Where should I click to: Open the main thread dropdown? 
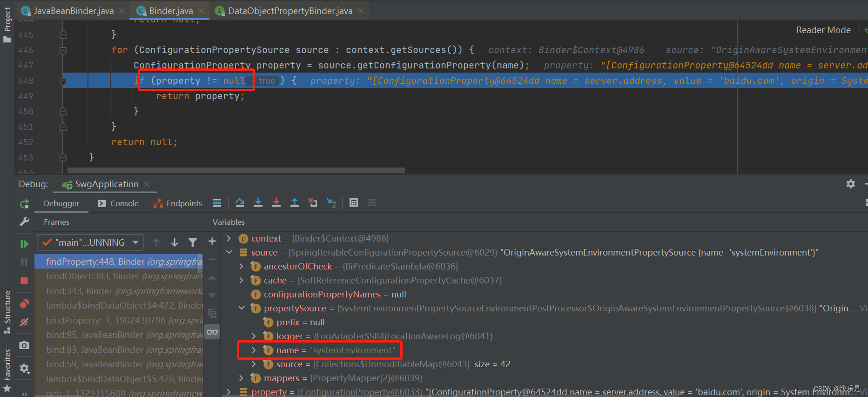(x=91, y=242)
